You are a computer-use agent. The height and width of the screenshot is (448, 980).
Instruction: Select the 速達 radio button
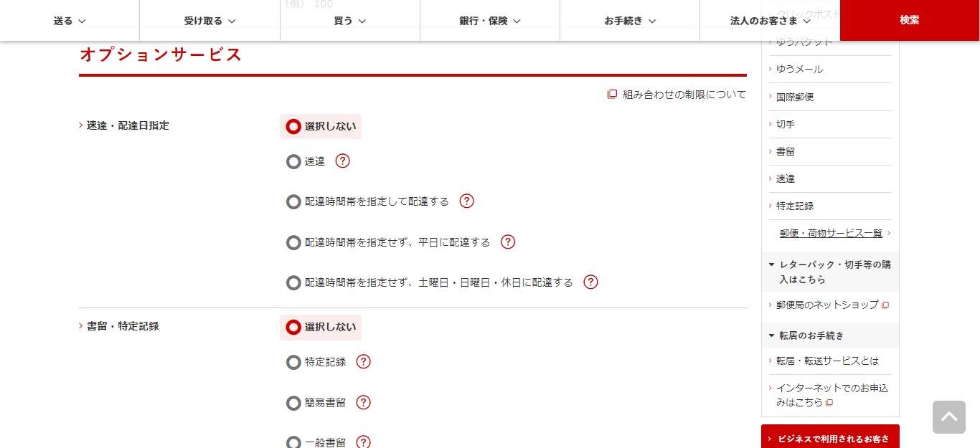pyautogui.click(x=293, y=162)
